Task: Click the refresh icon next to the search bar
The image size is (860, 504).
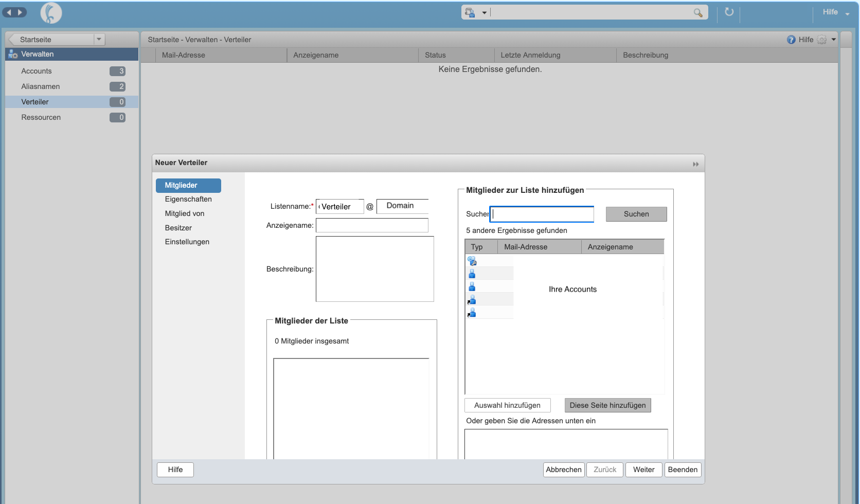Action: [728, 12]
